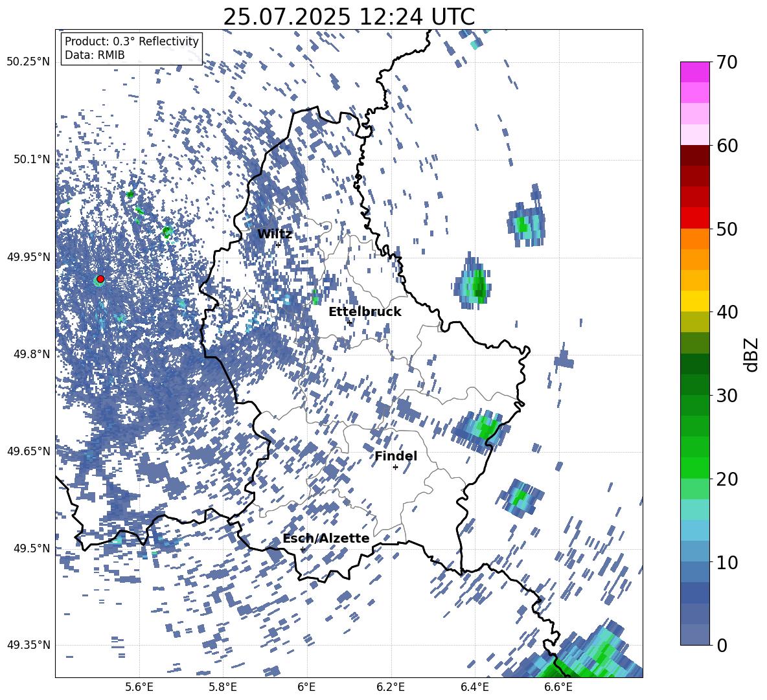Click the Product: 0.3° Reflectivity text
Viewport: 767px width, 700px height.
[132, 41]
